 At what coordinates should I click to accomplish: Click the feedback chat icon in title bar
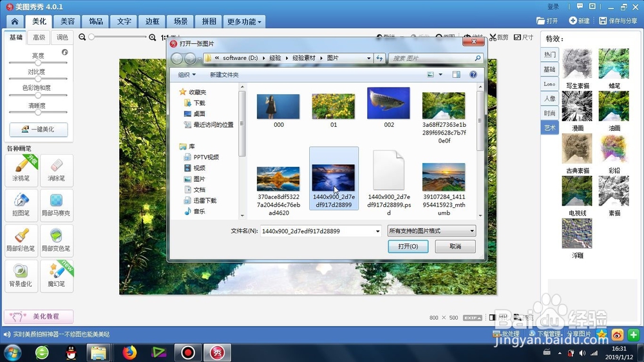pos(580,6)
